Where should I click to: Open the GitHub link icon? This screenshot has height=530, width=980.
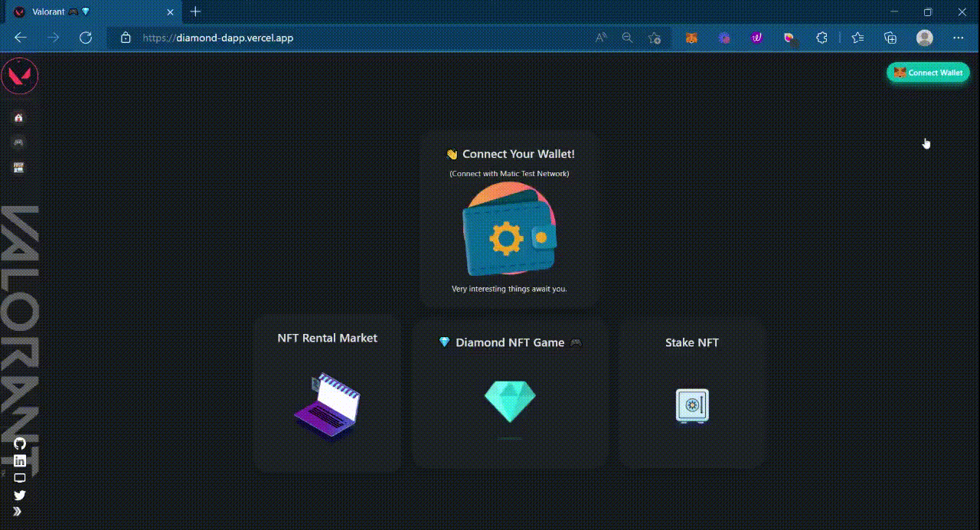click(20, 443)
